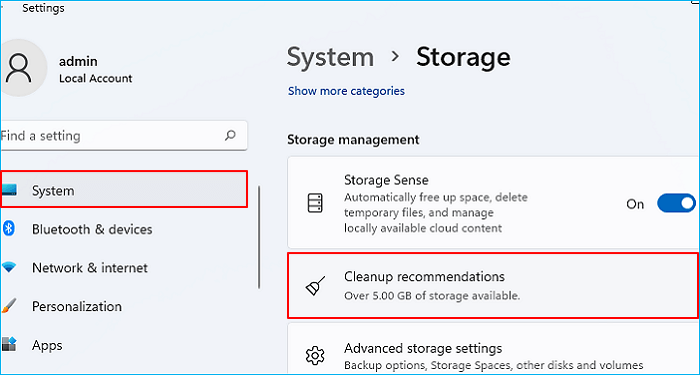Click the Storage Sense drive icon
Screen dimensions: 700x375
(x=315, y=204)
